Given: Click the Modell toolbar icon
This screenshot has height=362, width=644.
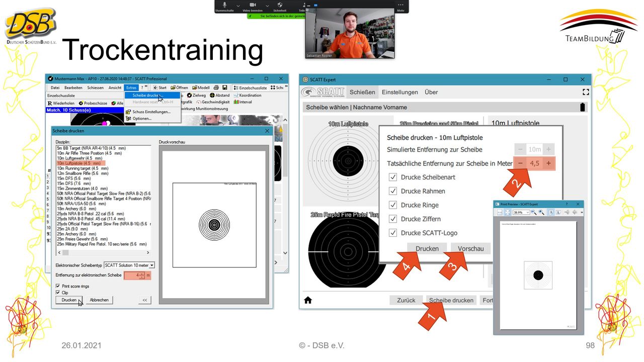Looking at the screenshot, I should point(194,87).
